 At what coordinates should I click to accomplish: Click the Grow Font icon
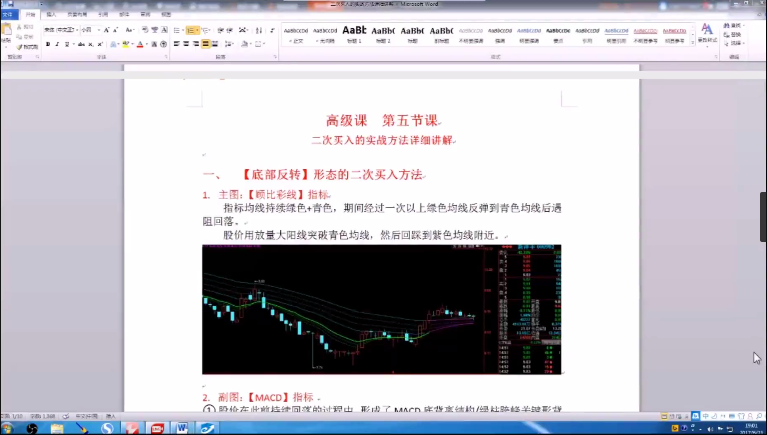point(106,30)
